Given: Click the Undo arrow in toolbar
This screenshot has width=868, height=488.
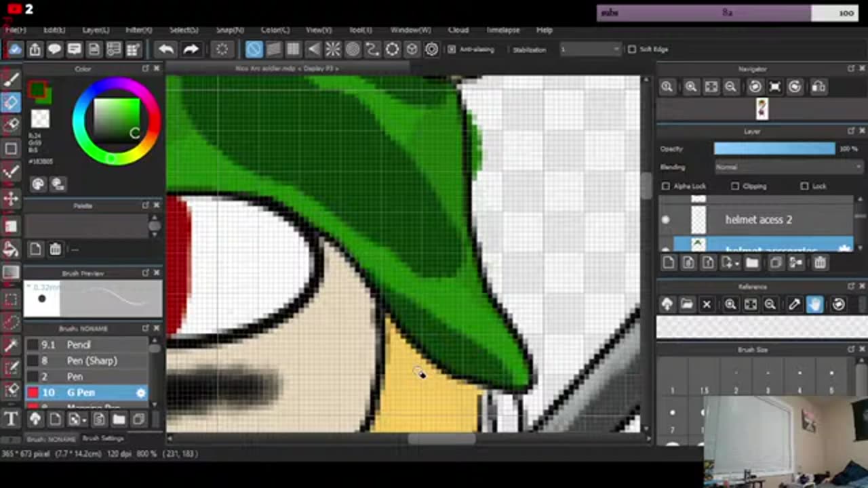Looking at the screenshot, I should click(165, 49).
